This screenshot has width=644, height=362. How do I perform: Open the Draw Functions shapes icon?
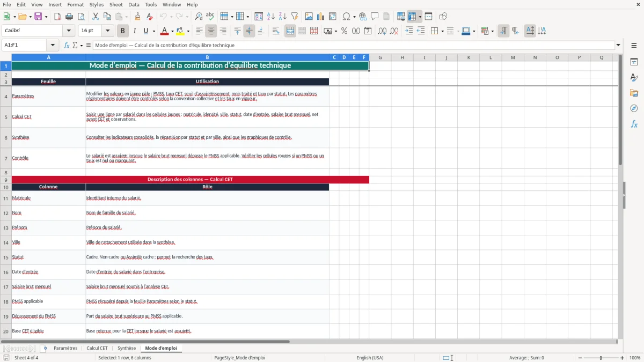pyautogui.click(x=443, y=17)
